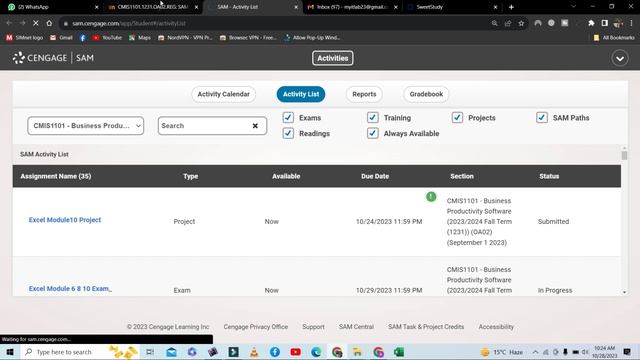Screen dimensions: 640x360
Task: Click the browser back arrow
Action: tap(9, 23)
